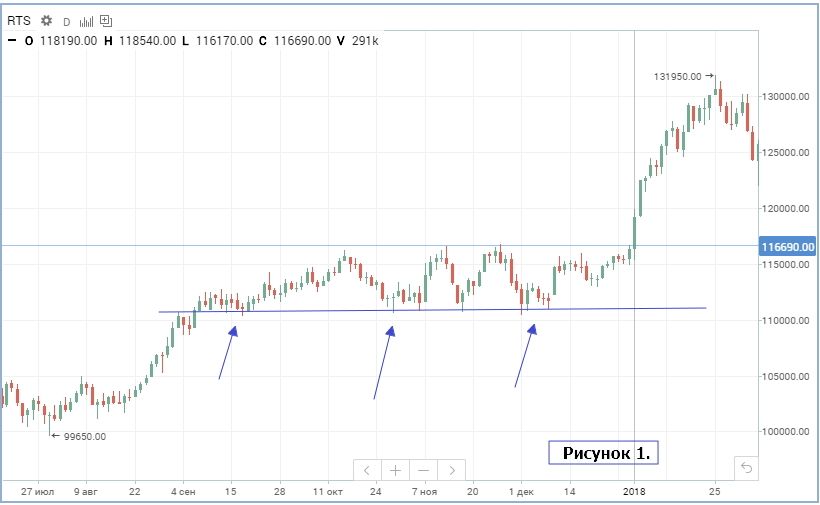
Task: Click the 116690.00 current price label
Action: pos(788,246)
